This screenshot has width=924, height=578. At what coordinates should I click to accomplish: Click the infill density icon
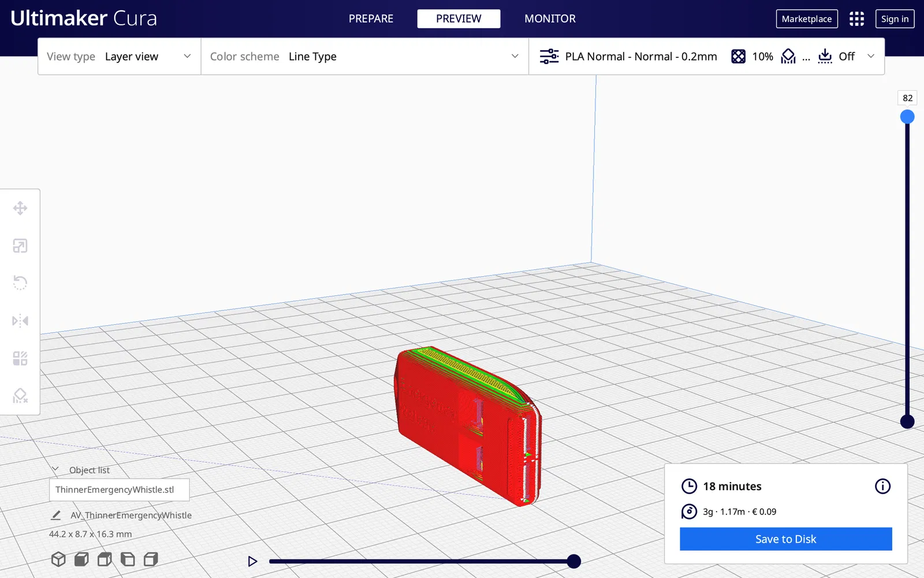pos(738,56)
